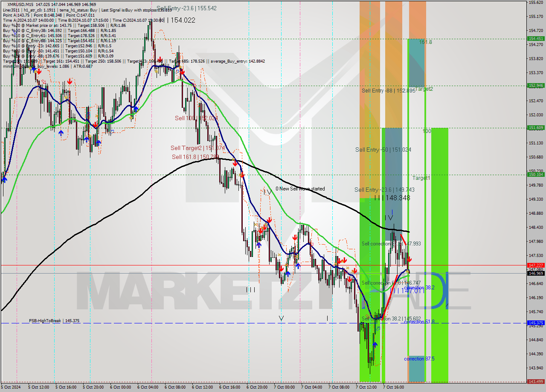Screen dimensions: 546x392
Task: Click the green '100' level label
Action: click(x=427, y=131)
